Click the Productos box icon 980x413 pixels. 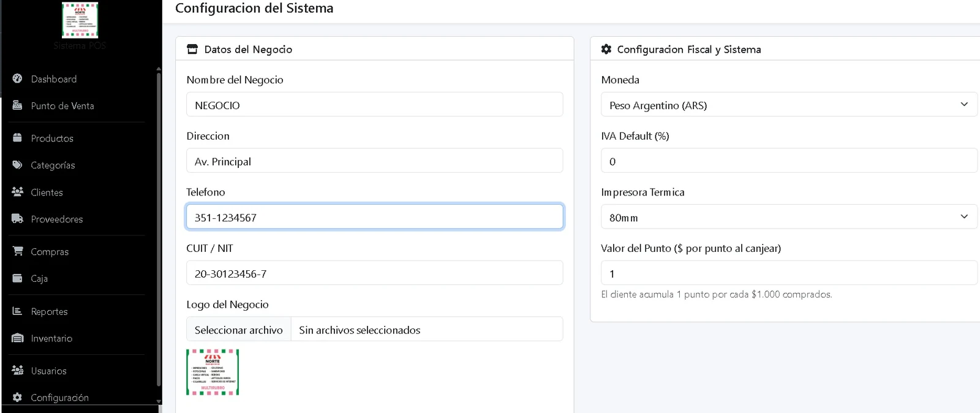point(17,138)
